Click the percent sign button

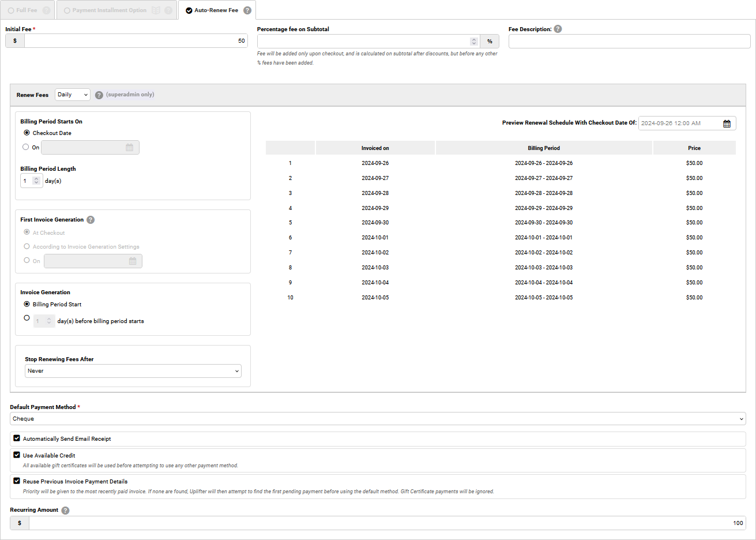[x=490, y=41]
